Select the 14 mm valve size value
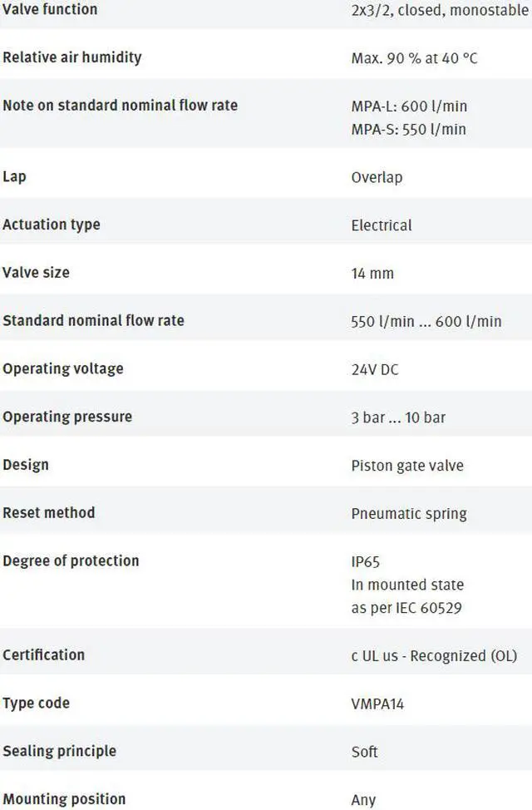 tap(372, 274)
